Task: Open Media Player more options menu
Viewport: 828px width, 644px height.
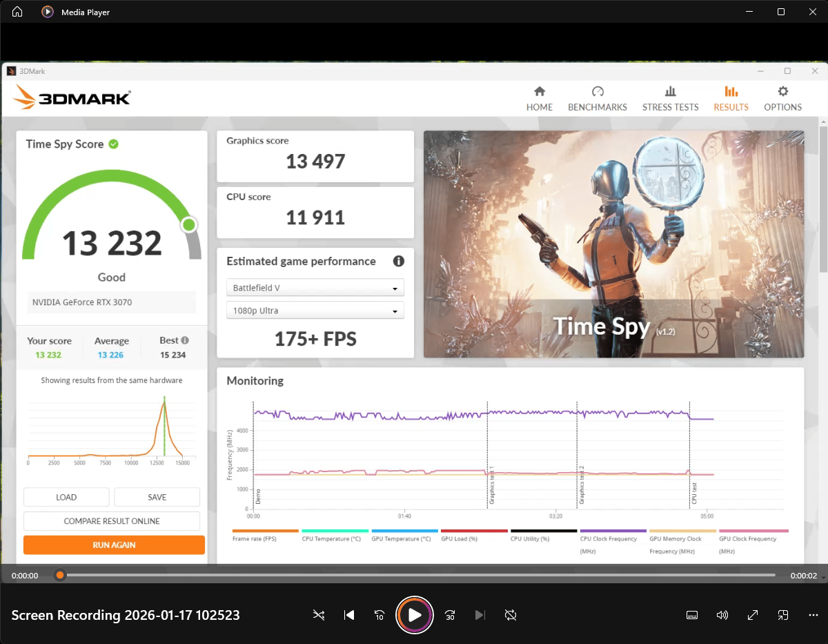Action: click(x=814, y=615)
